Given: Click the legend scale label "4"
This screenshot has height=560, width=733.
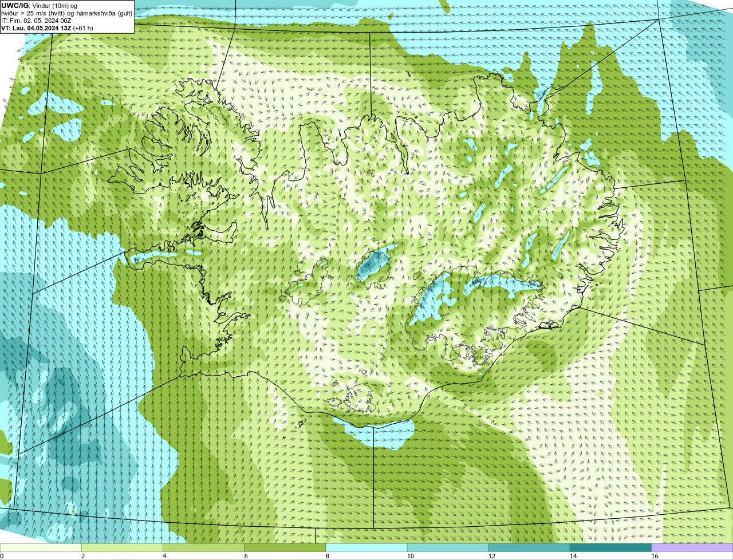Looking at the screenshot, I should [x=164, y=556].
